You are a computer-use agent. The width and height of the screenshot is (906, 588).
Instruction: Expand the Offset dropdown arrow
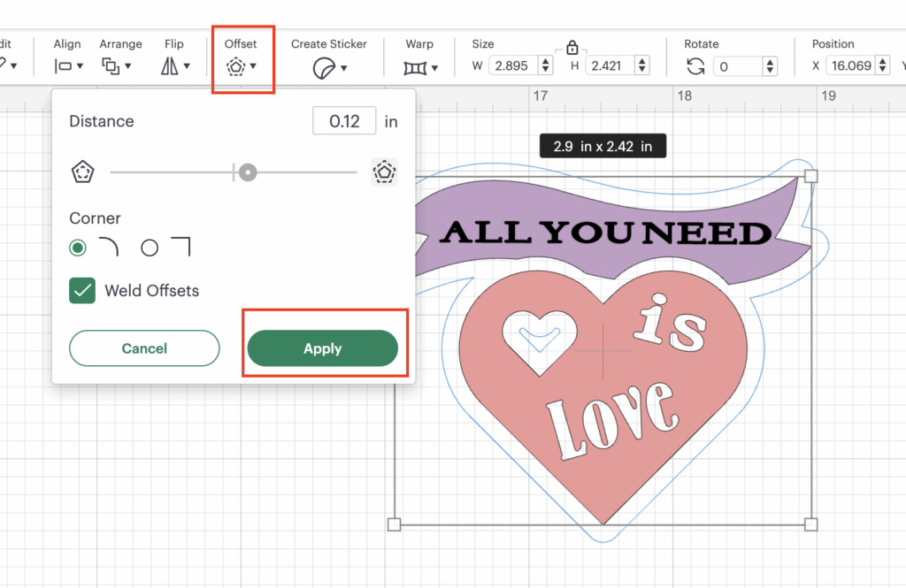coord(254,67)
